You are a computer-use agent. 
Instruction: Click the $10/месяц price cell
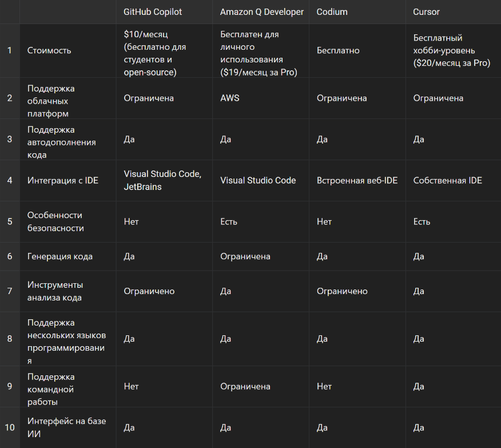click(x=164, y=50)
